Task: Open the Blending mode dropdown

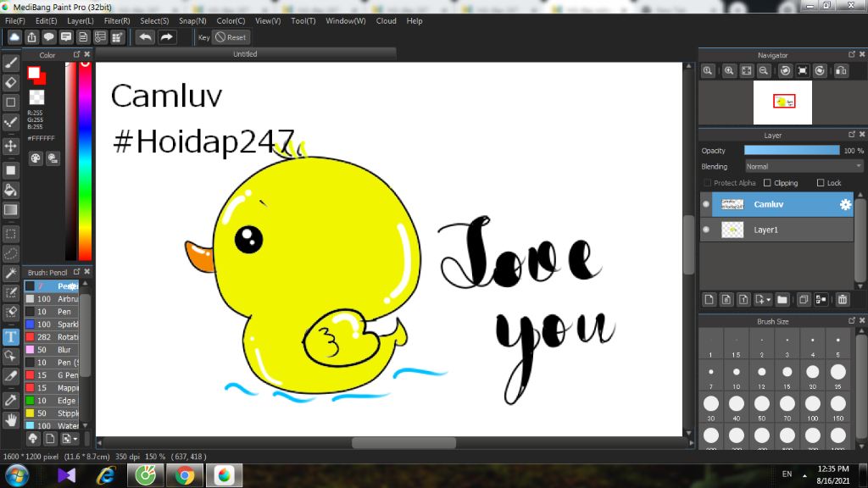Action: coord(804,167)
